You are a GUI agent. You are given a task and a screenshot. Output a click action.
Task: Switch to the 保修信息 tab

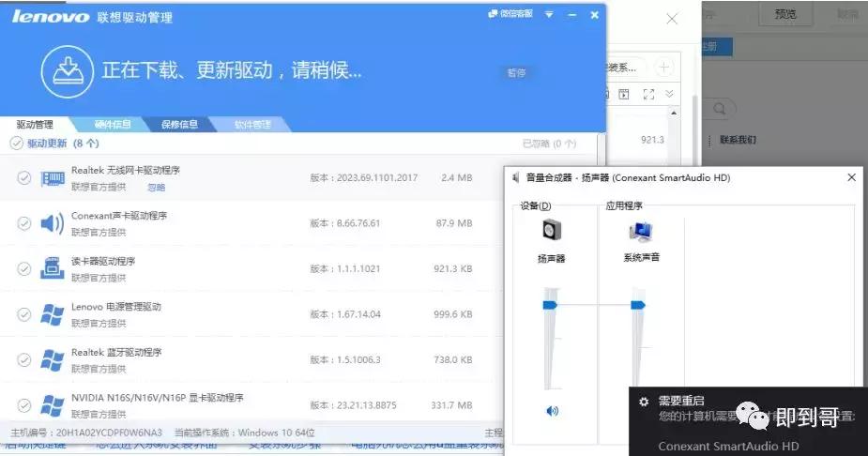179,125
